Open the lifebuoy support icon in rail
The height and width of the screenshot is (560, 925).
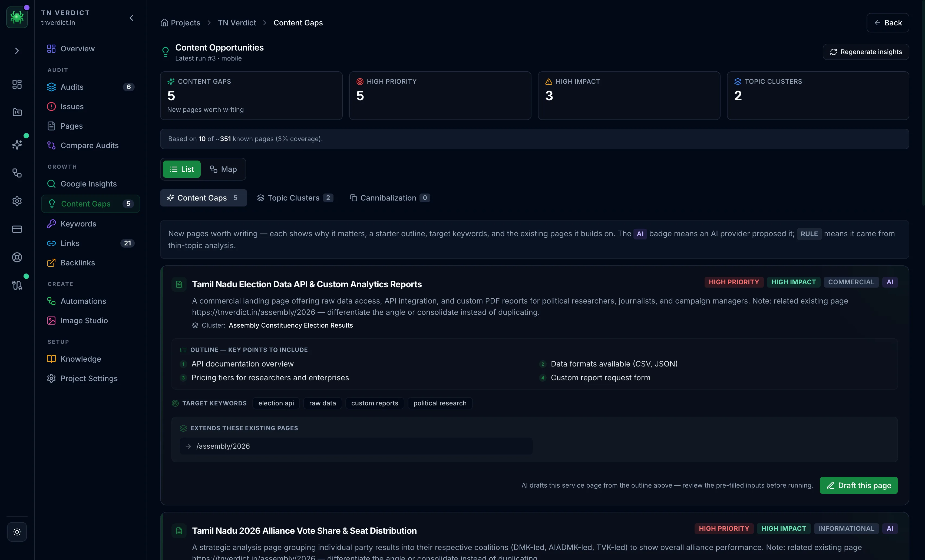coord(17,257)
